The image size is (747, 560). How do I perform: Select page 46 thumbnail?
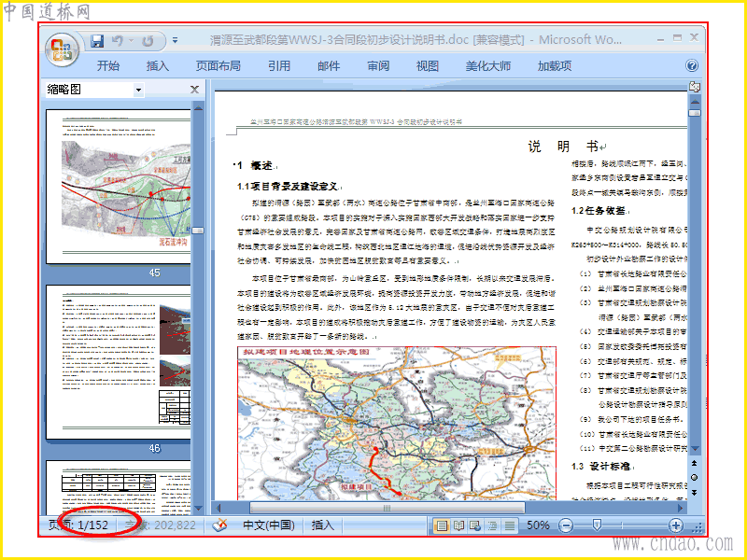coord(119,362)
